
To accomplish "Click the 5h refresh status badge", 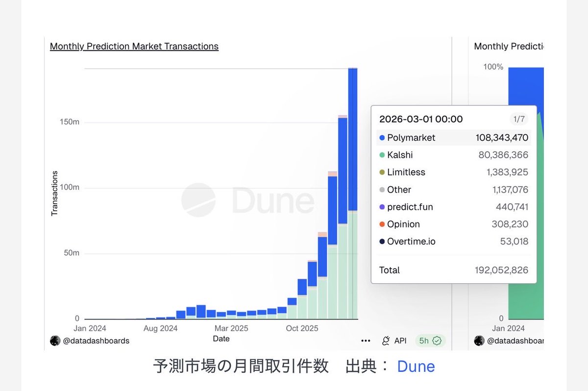I will pos(430,341).
